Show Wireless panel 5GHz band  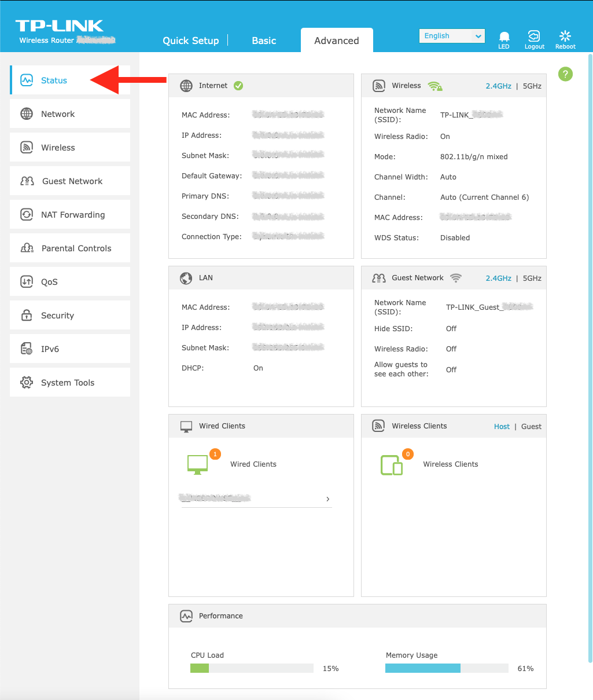coord(532,86)
